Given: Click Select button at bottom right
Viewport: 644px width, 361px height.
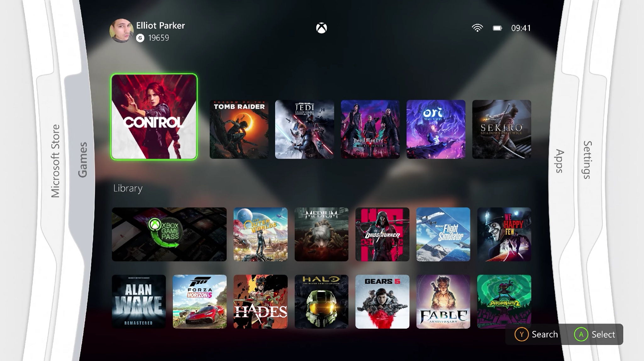Looking at the screenshot, I should [595, 334].
